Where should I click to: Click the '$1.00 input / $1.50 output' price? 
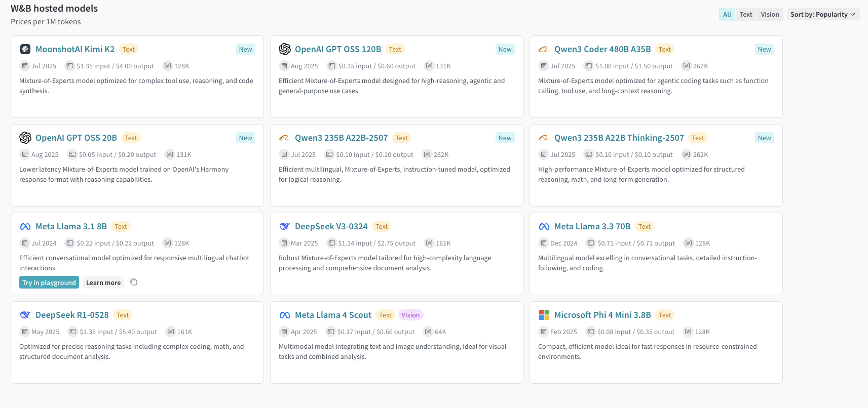pyautogui.click(x=634, y=66)
